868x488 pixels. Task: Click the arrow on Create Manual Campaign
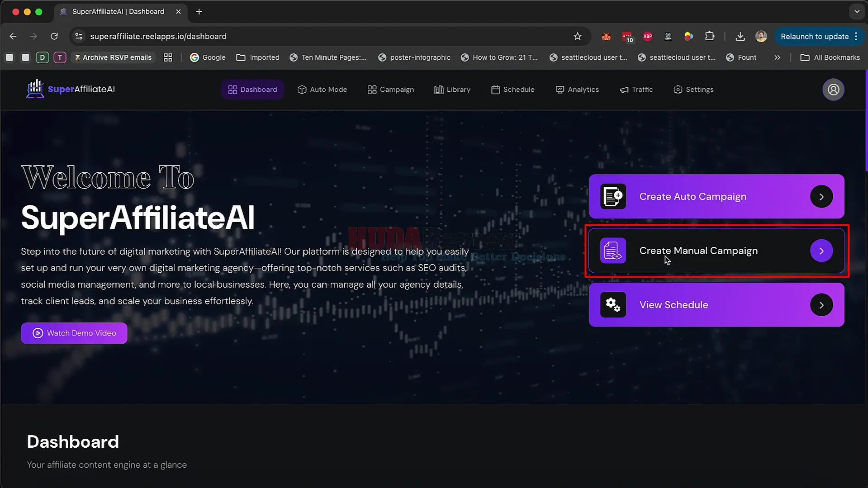coord(821,251)
